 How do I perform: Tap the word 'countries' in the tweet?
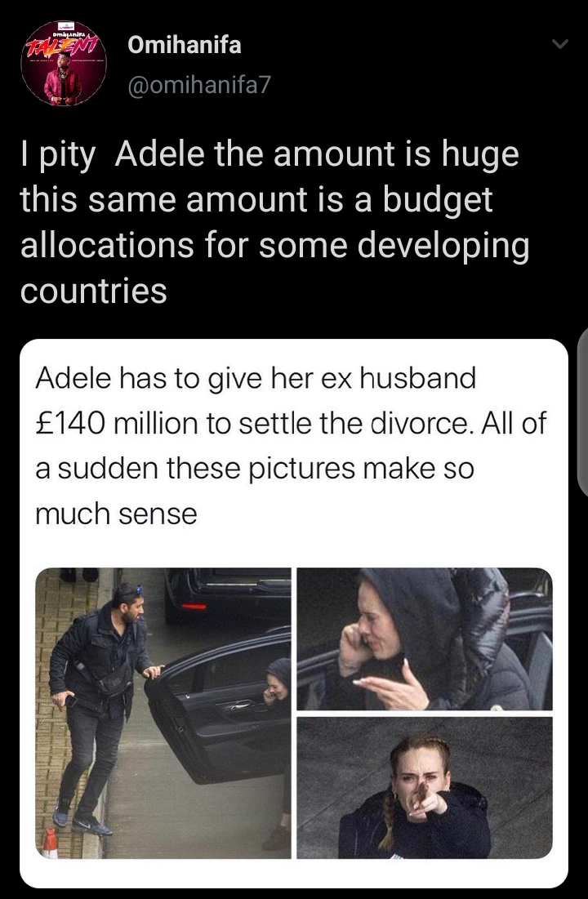click(93, 292)
